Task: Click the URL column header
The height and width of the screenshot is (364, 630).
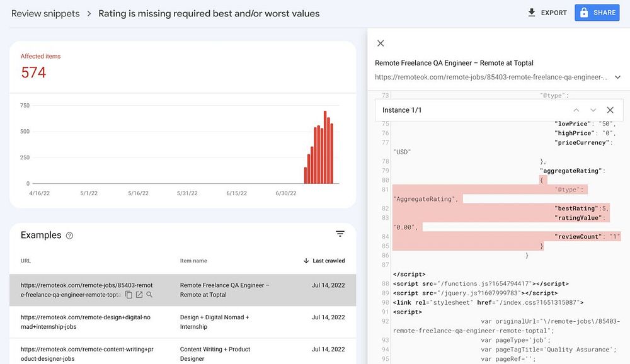Action: click(x=26, y=261)
